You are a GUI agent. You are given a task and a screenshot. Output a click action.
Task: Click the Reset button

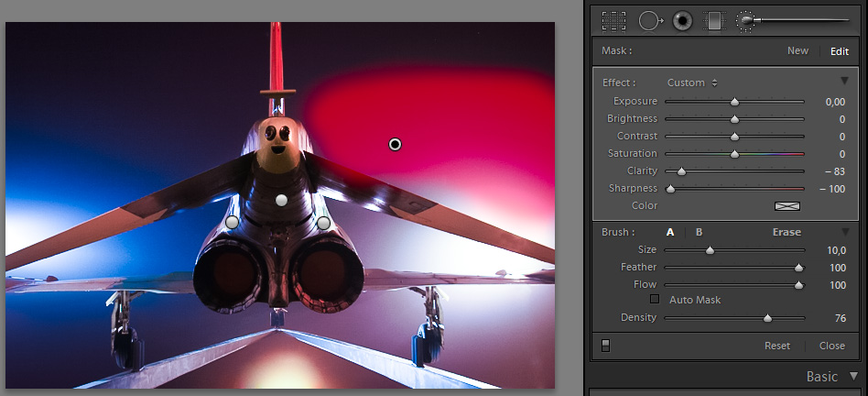click(x=777, y=346)
